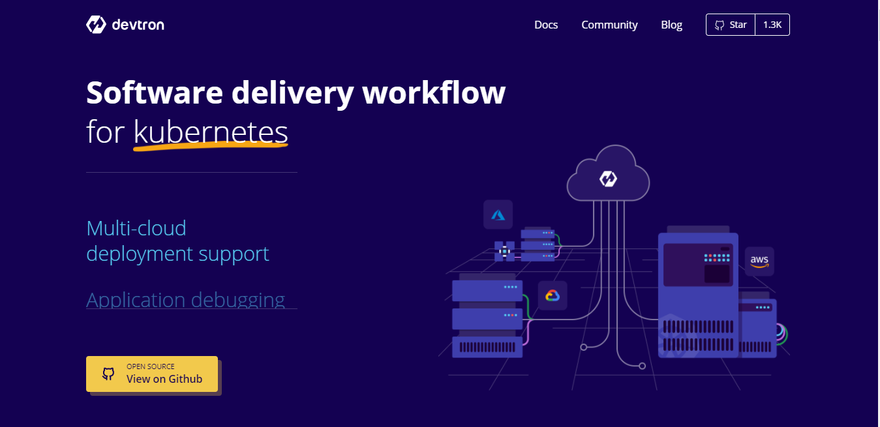Select the Multi-cloud deployment support text
880x427 pixels.
pyautogui.click(x=177, y=241)
